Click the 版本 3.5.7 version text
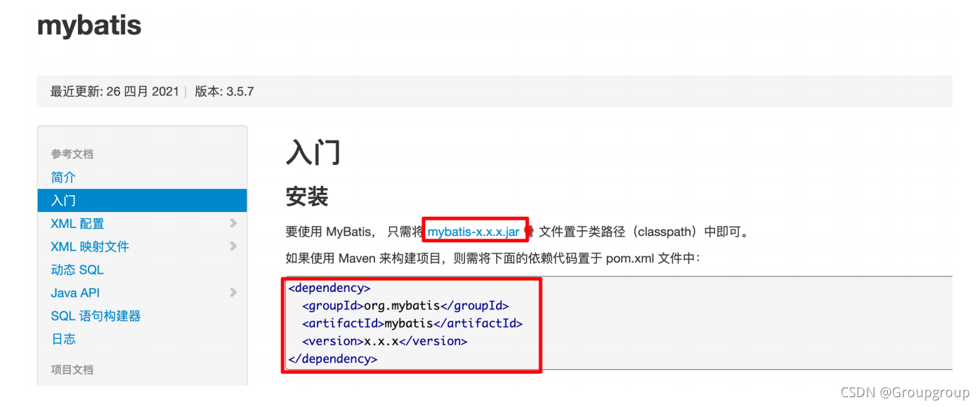The width and height of the screenshot is (980, 407). tap(225, 91)
